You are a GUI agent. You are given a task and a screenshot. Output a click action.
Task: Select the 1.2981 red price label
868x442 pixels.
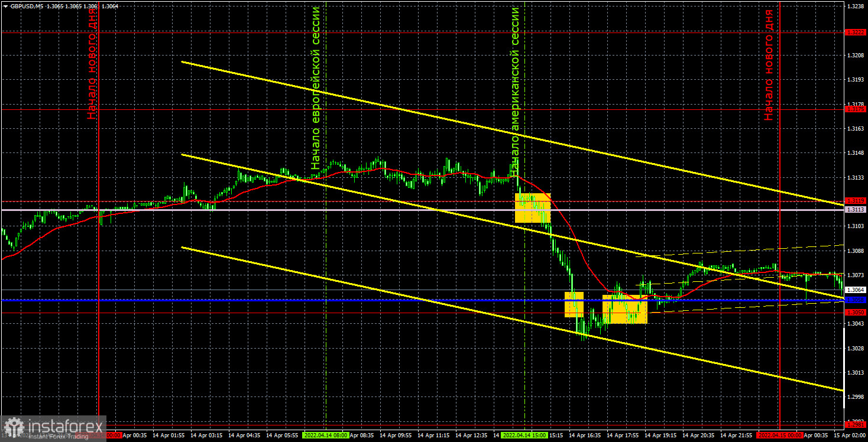click(856, 425)
